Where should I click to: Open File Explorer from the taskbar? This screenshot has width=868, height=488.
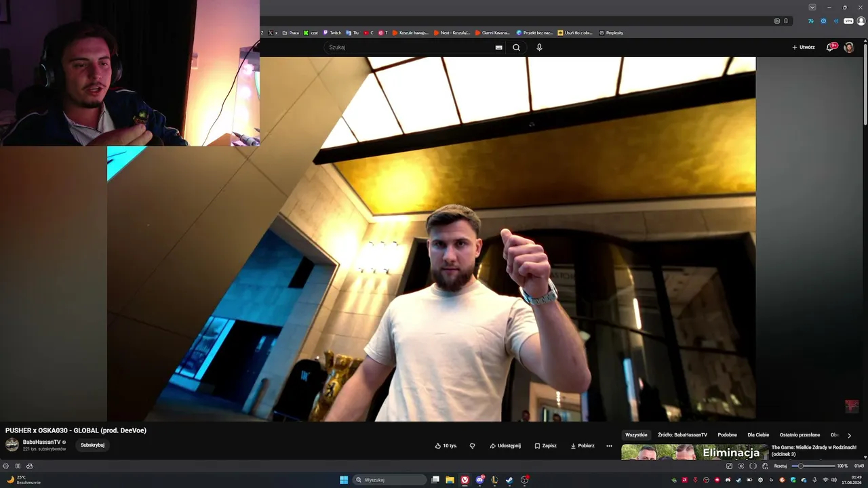pos(450,480)
